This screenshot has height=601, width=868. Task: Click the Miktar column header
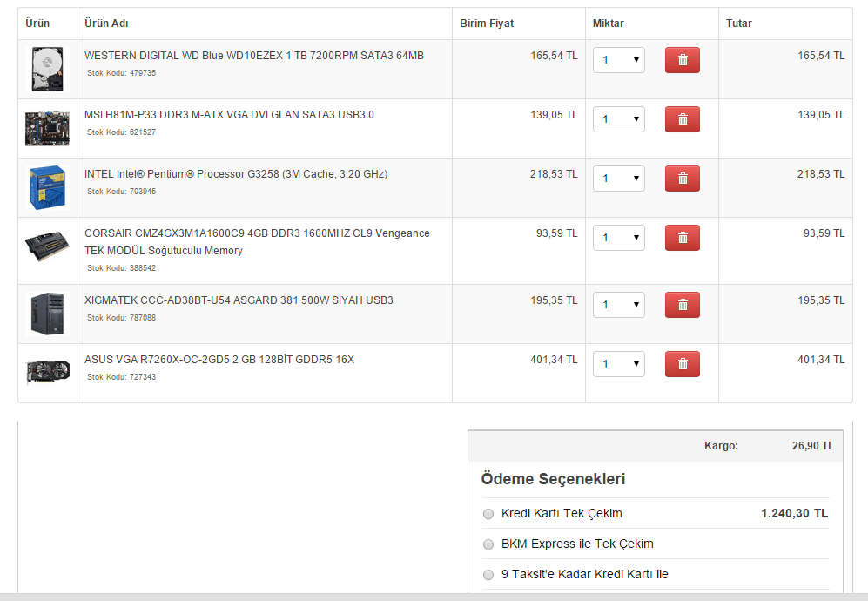[609, 24]
